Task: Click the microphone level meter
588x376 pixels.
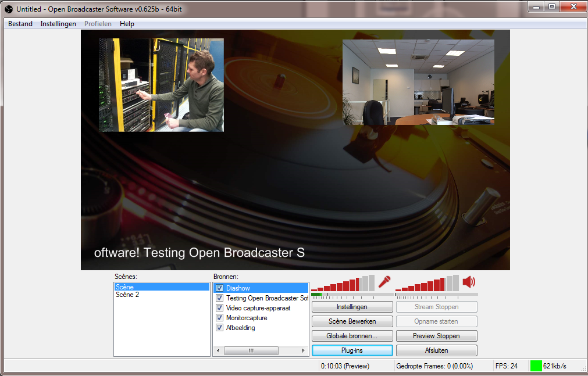Action: 352,295
